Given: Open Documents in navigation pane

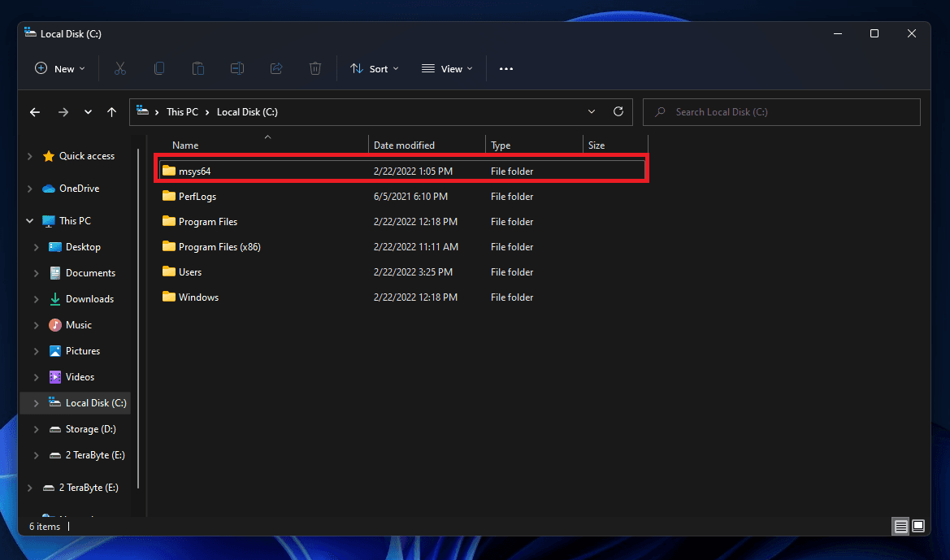Looking at the screenshot, I should pos(90,273).
